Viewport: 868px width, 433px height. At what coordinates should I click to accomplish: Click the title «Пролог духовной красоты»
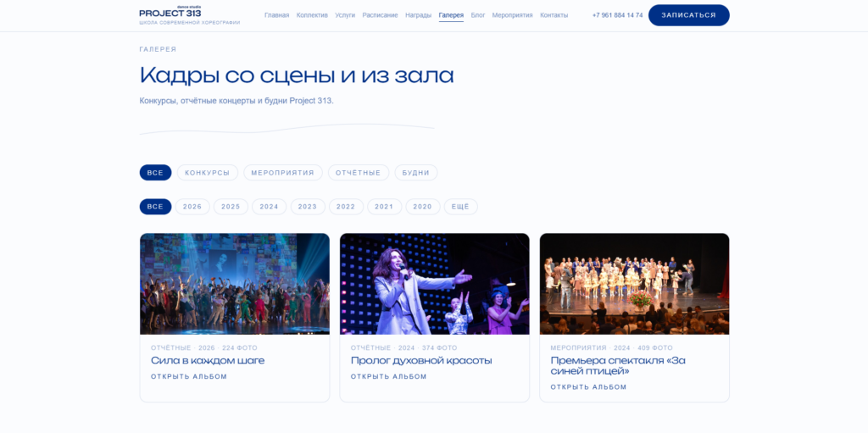421,360
